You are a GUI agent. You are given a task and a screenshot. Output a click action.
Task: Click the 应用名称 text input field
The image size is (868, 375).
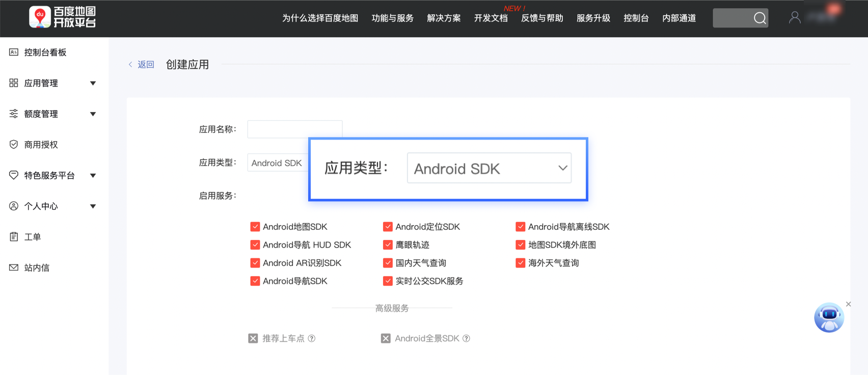coord(294,129)
